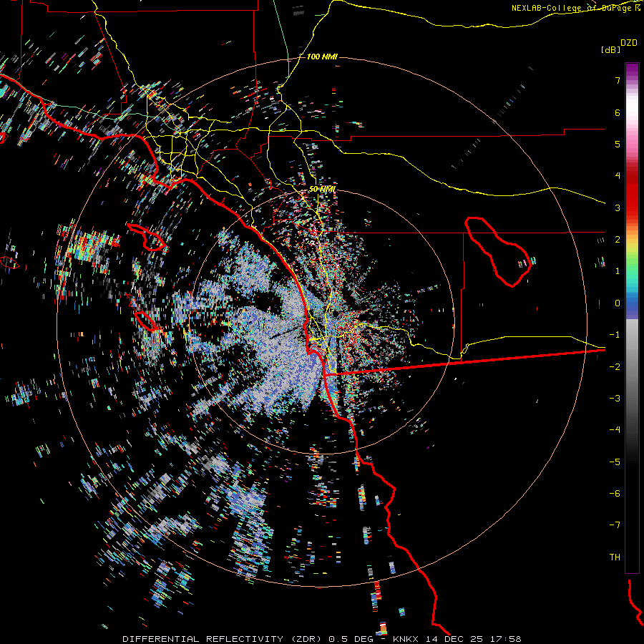This screenshot has width=644, height=644.
Task: Click the "14 DEC 25" date text
Action: point(454,639)
